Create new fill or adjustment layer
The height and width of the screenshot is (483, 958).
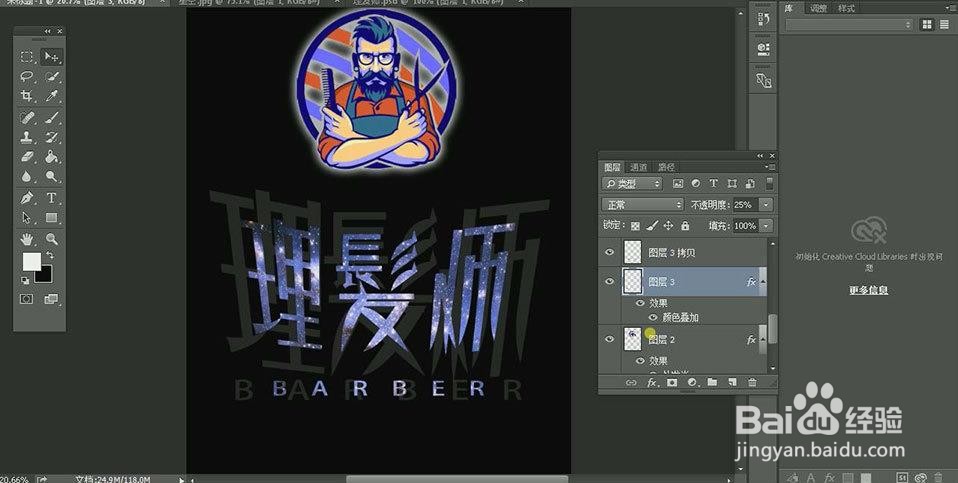[692, 382]
